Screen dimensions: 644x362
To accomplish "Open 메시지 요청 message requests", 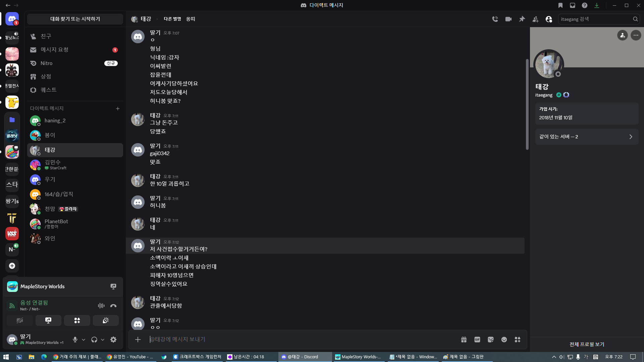I will 75,50.
